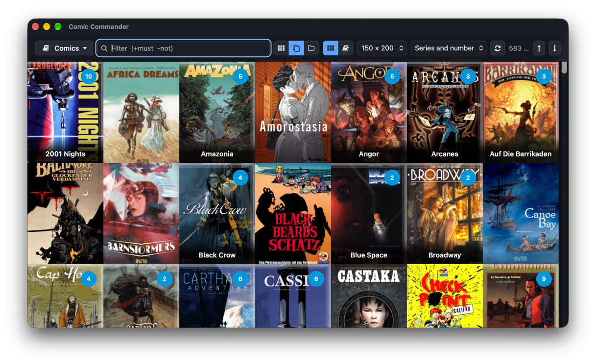This screenshot has width=596, height=364.
Task: Click the Comic Commander window title
Action: [x=98, y=26]
